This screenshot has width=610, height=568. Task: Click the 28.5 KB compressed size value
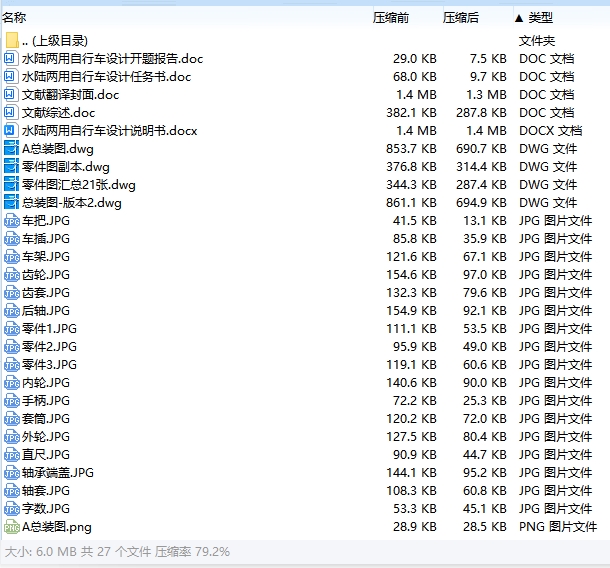tap(485, 527)
